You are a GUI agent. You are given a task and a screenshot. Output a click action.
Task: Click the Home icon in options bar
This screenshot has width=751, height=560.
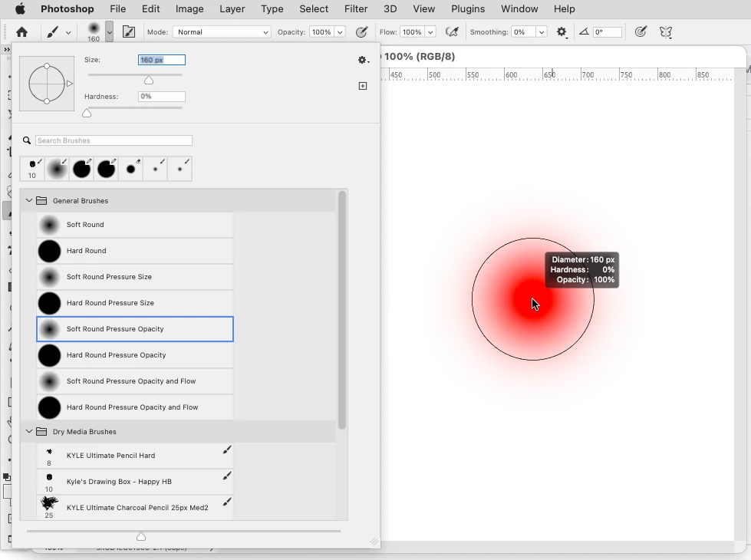pyautogui.click(x=21, y=32)
